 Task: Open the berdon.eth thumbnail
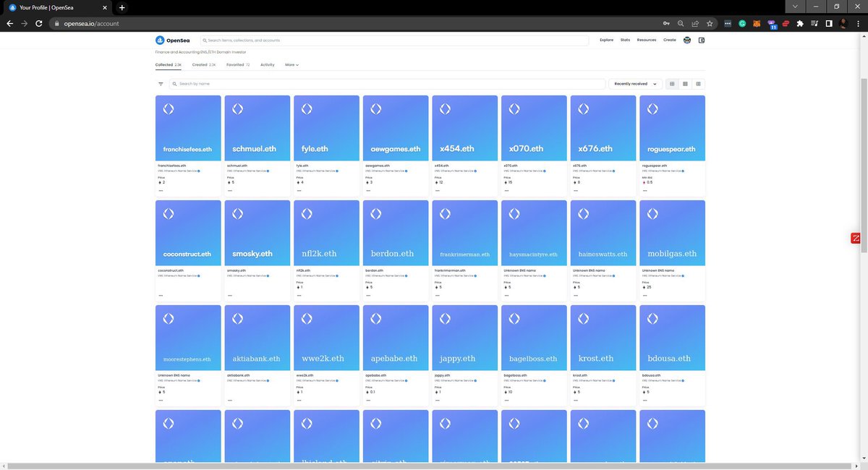pyautogui.click(x=396, y=233)
